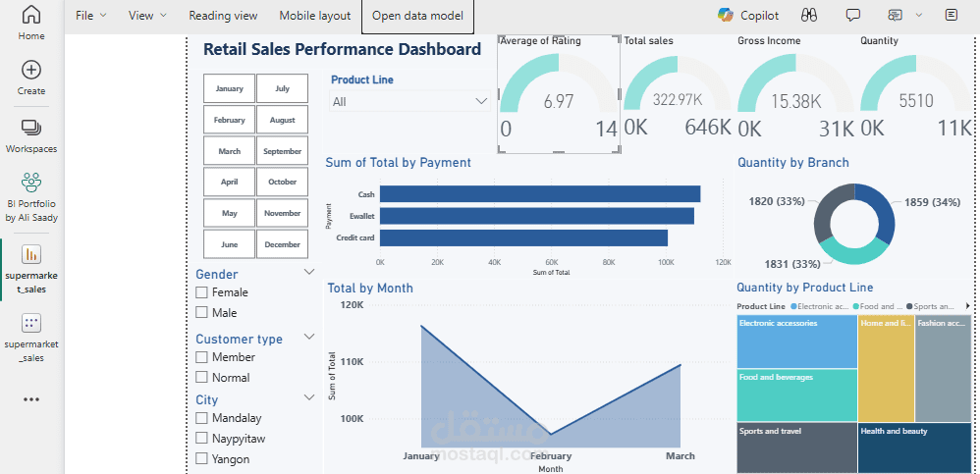Select the October month slicer button
This screenshot has width=980, height=474.
[283, 182]
